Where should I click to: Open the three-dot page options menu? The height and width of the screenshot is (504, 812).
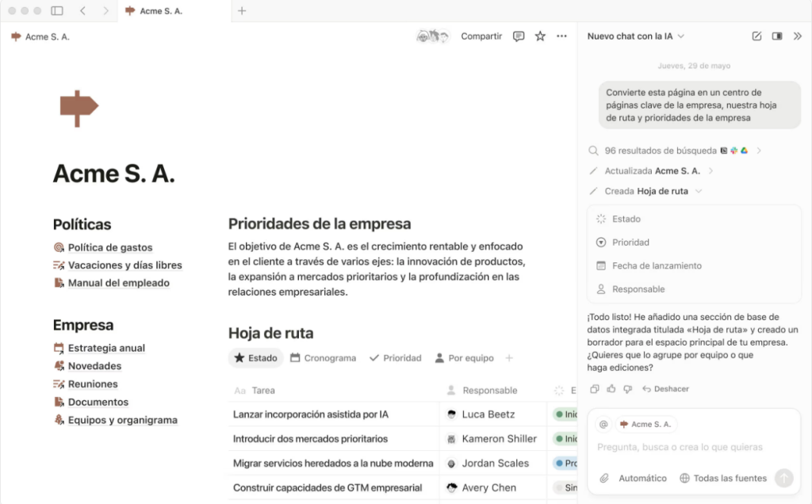(561, 36)
